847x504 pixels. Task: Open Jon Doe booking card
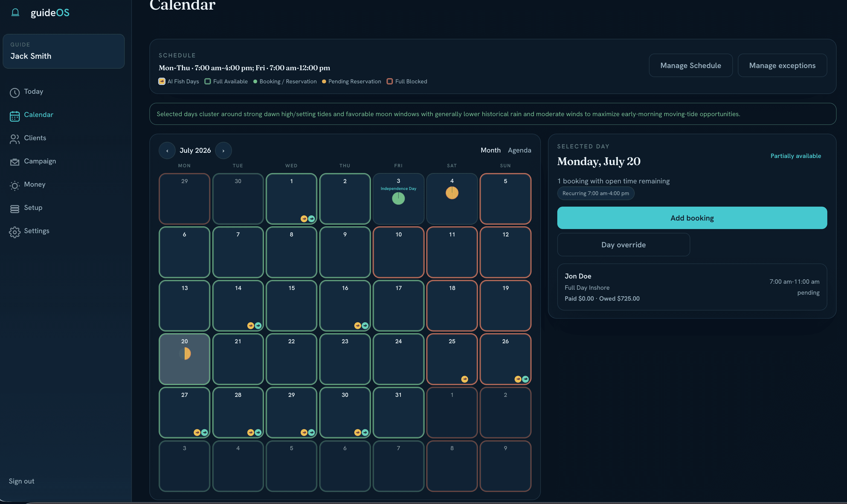[692, 287]
